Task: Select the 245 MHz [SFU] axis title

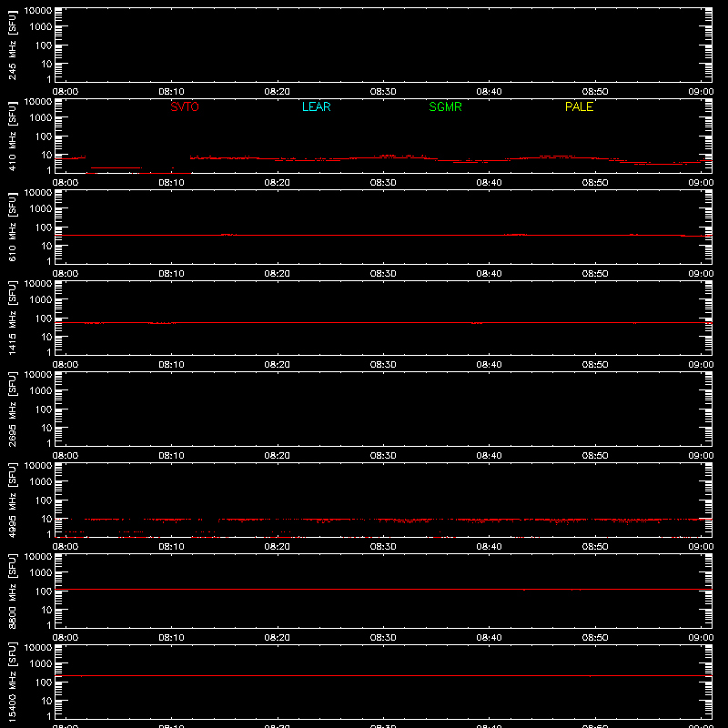Action: pos(12,45)
